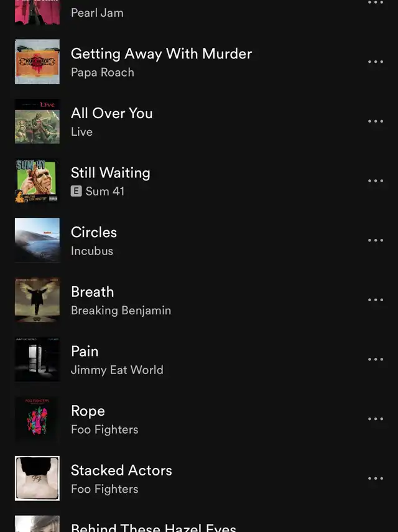The image size is (398, 532).
Task: Show more options for Stacked Actors
Action: coord(376,478)
